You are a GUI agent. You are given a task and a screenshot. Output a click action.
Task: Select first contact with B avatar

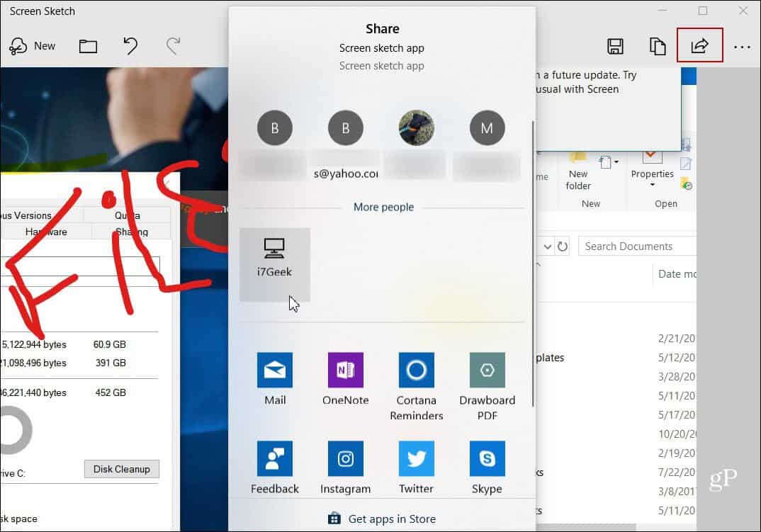(275, 128)
